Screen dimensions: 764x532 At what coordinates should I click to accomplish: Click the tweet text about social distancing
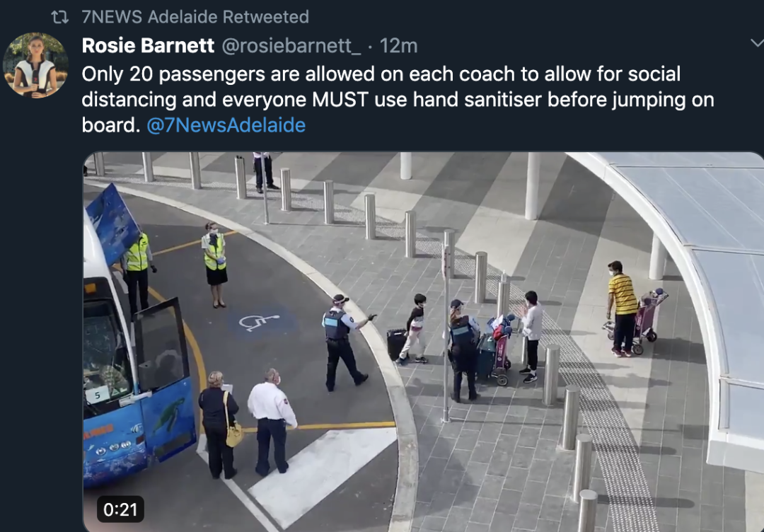point(398,99)
